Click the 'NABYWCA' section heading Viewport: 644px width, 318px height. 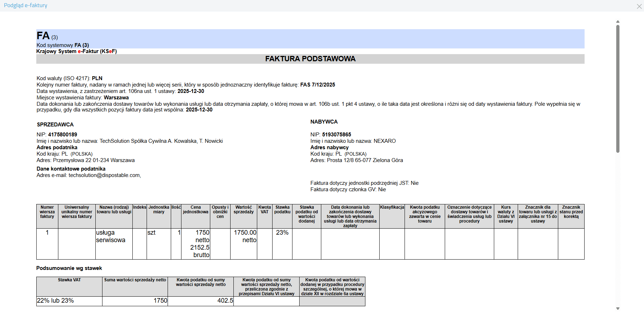pos(324,122)
